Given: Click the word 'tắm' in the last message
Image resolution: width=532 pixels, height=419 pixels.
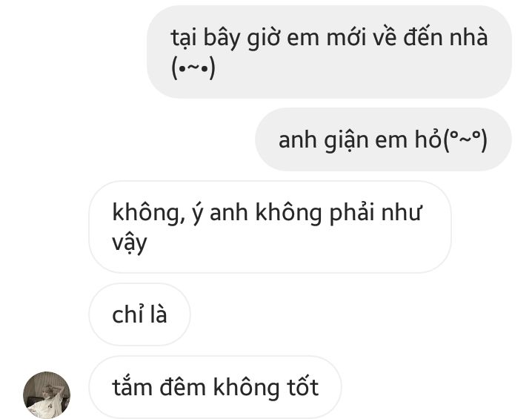Looking at the screenshot, I should (x=132, y=387).
